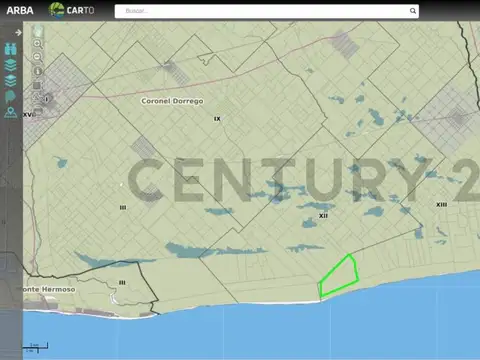The image size is (480, 360).
Task: Zoom in with the plus magnifier
Action: point(38,44)
